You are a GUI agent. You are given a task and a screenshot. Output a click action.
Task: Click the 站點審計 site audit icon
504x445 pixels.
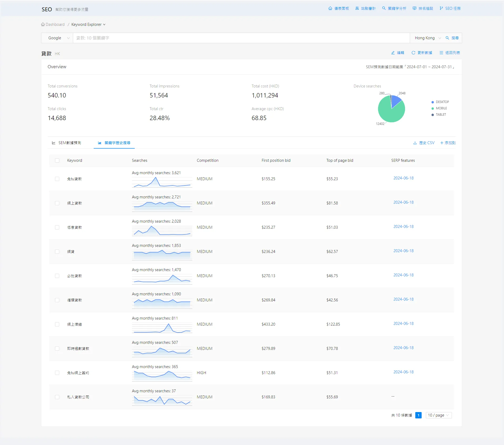[x=357, y=8]
